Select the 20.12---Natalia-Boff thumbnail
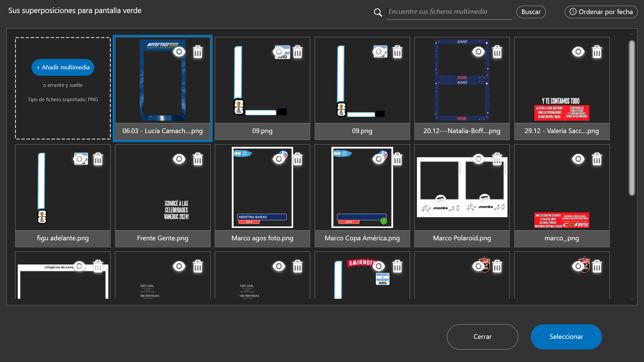This screenshot has height=362, width=644. 462,80
